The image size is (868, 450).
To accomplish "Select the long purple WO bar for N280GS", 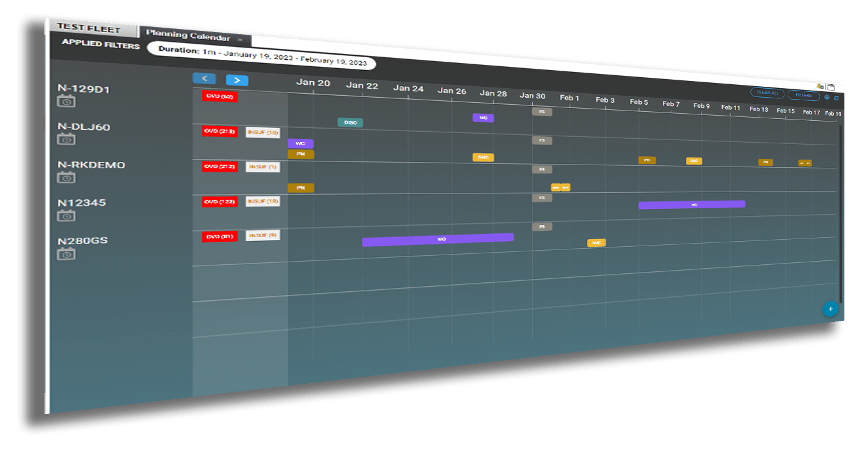I will (x=438, y=240).
